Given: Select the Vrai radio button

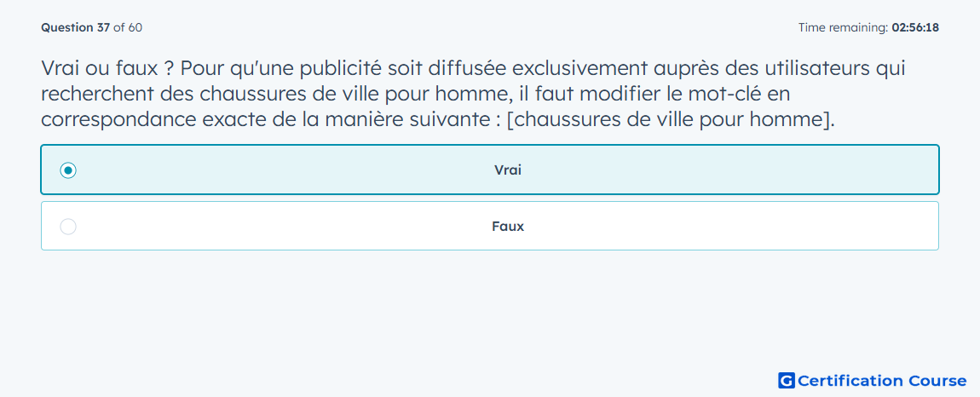Looking at the screenshot, I should (68, 170).
